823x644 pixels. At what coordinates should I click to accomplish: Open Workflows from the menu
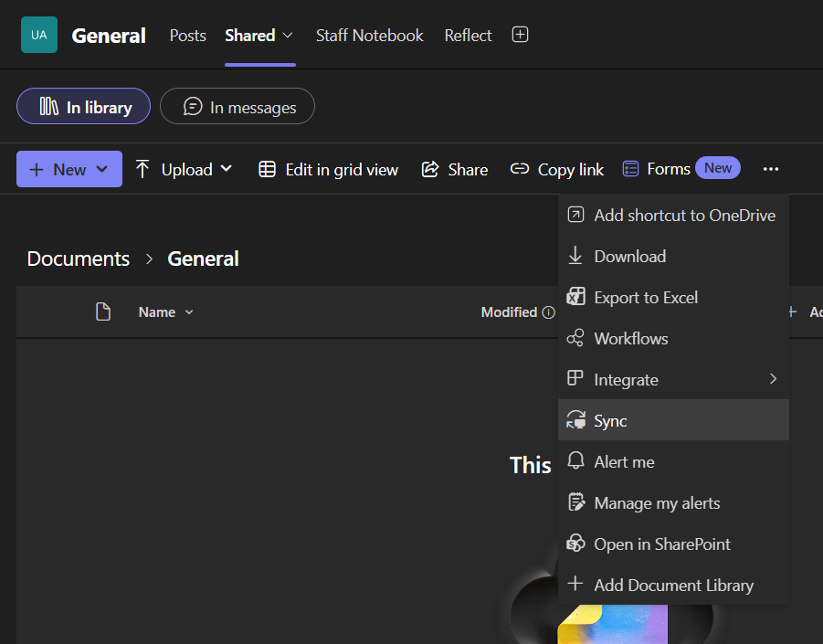pos(629,338)
